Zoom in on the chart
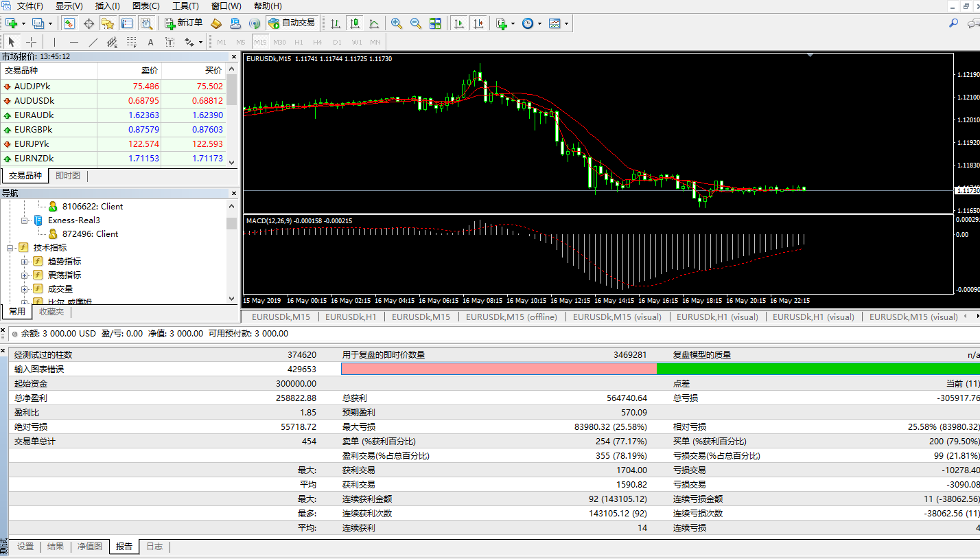The width and height of the screenshot is (980, 559). click(397, 23)
